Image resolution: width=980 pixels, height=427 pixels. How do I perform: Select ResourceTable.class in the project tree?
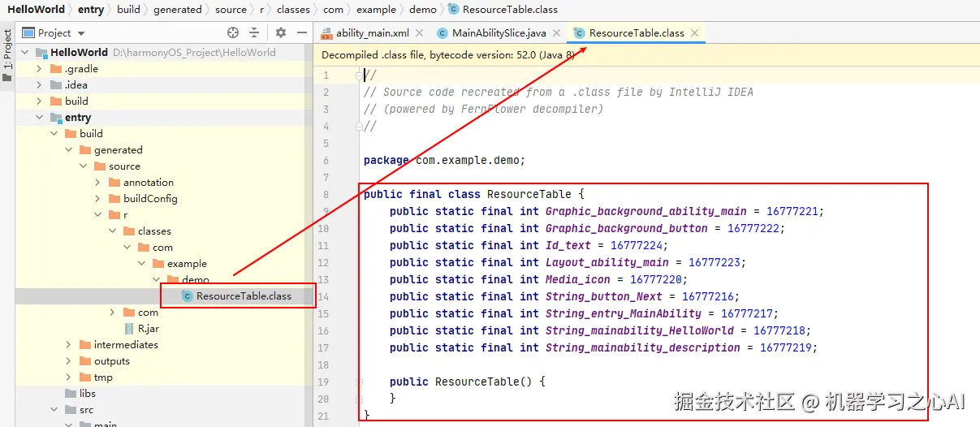(x=244, y=296)
